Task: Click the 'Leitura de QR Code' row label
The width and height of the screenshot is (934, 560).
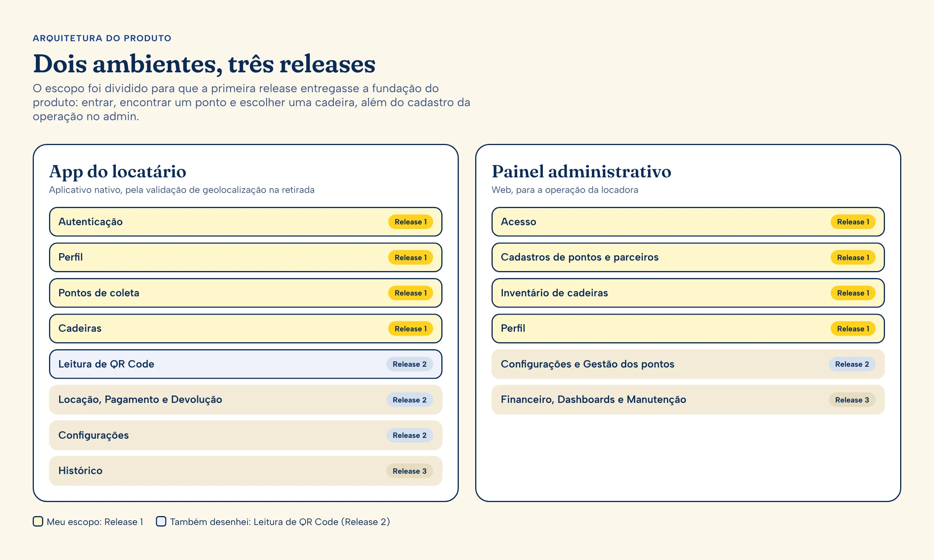Action: click(x=106, y=364)
